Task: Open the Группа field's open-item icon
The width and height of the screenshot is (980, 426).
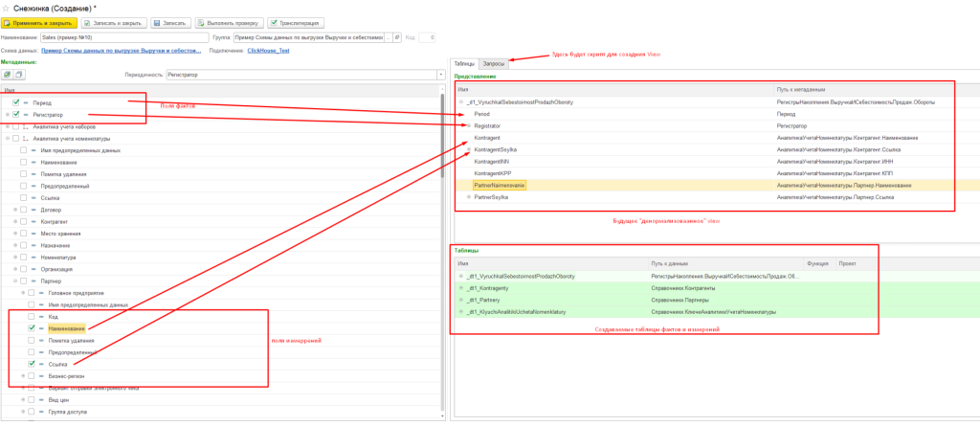Action: coord(398,37)
